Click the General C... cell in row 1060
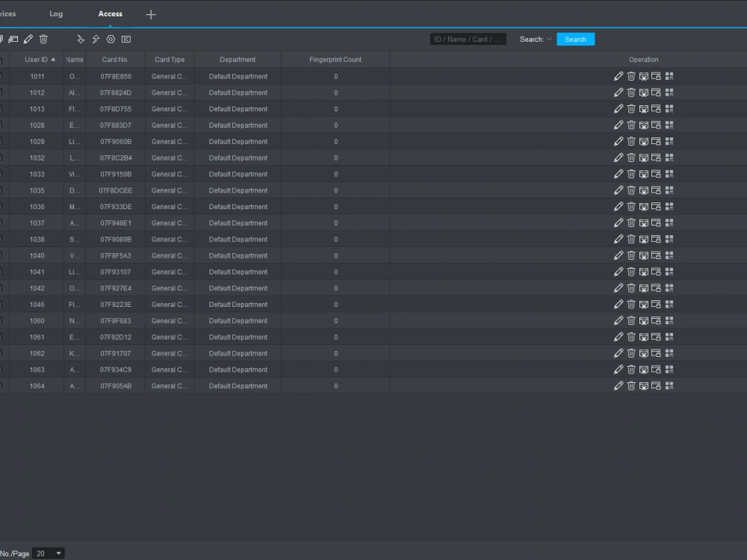Image resolution: width=747 pixels, height=560 pixels. 170,321
